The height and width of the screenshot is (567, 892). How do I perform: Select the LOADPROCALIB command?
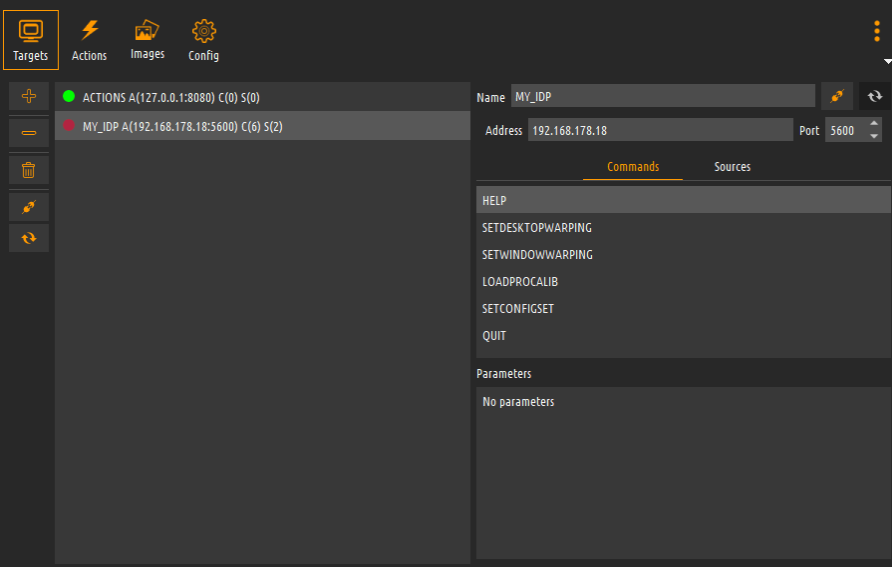coord(683,282)
